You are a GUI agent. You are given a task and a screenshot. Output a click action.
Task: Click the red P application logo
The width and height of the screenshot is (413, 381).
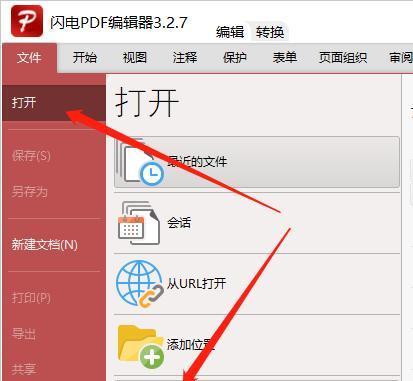pyautogui.click(x=27, y=21)
